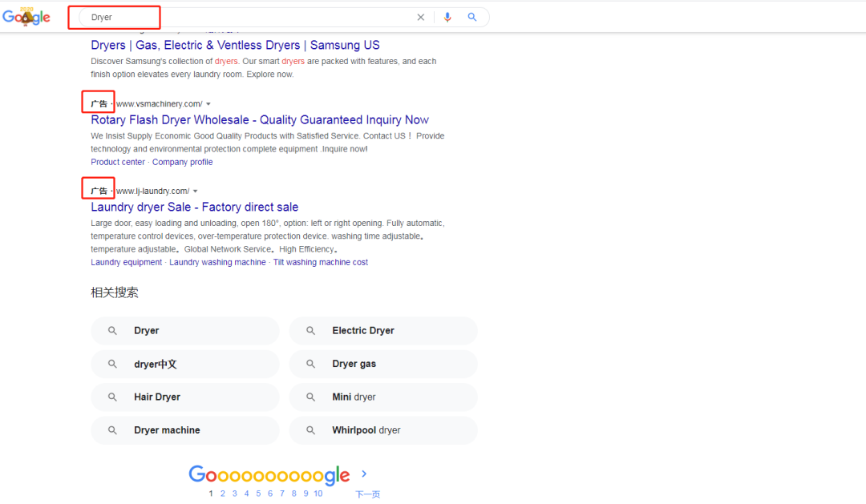Go to results page 10
866x504 pixels.
[x=318, y=494]
